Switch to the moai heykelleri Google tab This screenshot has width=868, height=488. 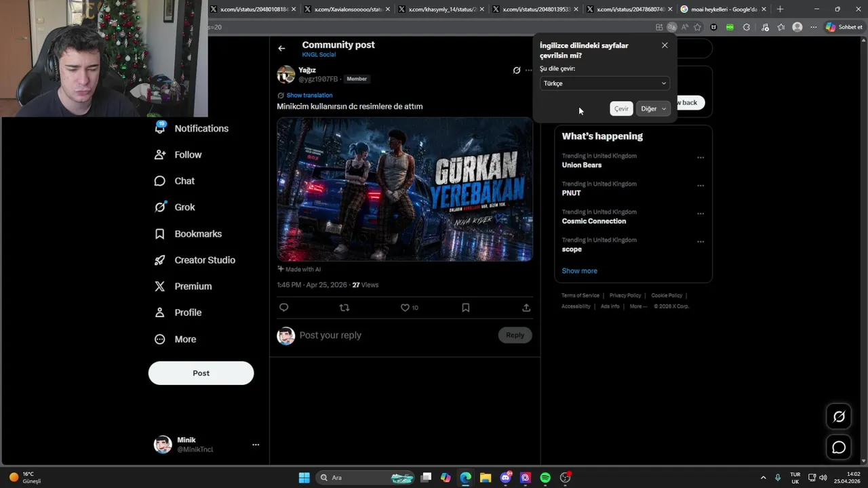pos(724,9)
